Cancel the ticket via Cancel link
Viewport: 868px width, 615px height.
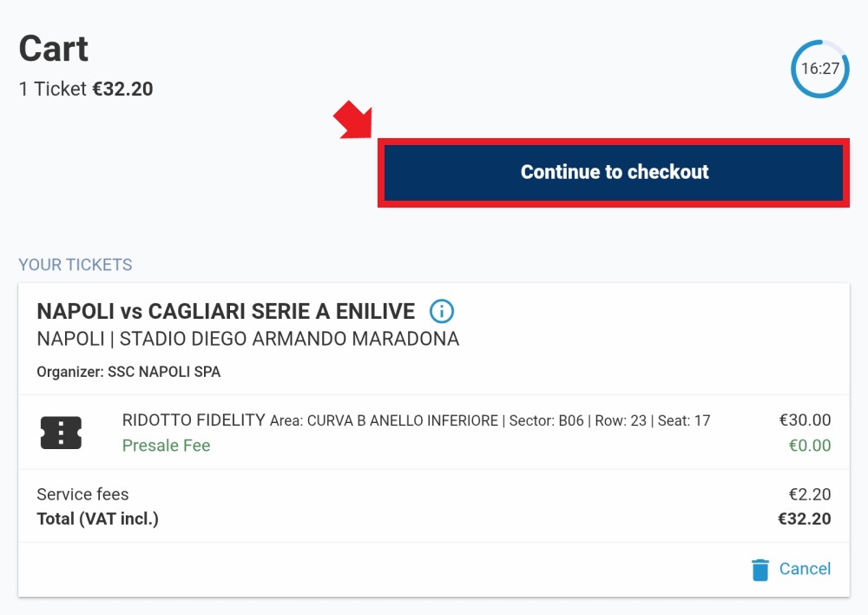pyautogui.click(x=805, y=569)
